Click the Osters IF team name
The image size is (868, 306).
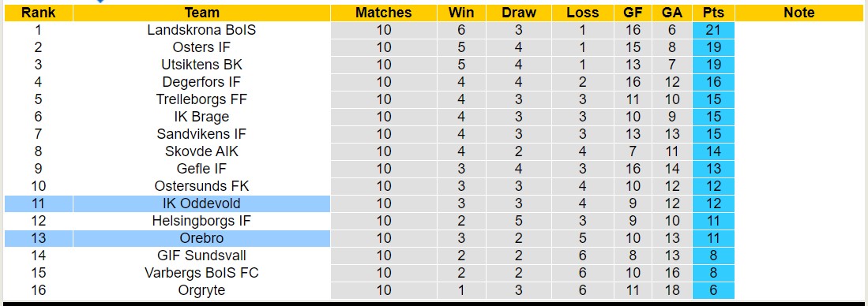tap(201, 47)
